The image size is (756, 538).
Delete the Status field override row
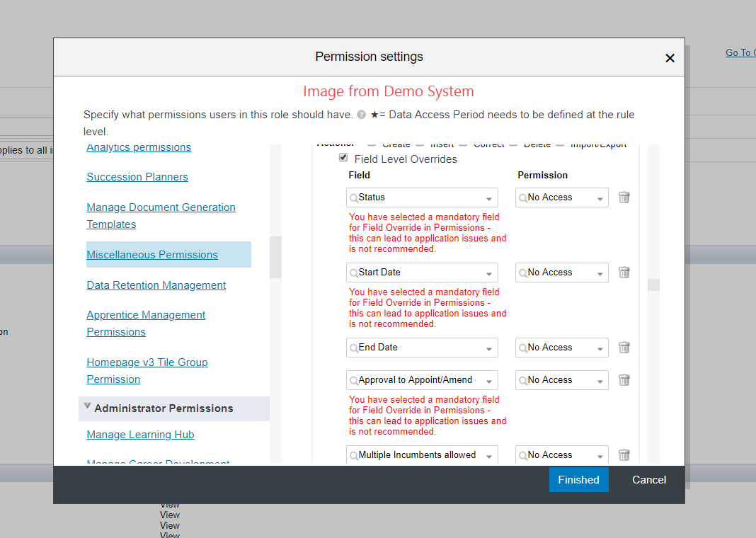point(624,198)
